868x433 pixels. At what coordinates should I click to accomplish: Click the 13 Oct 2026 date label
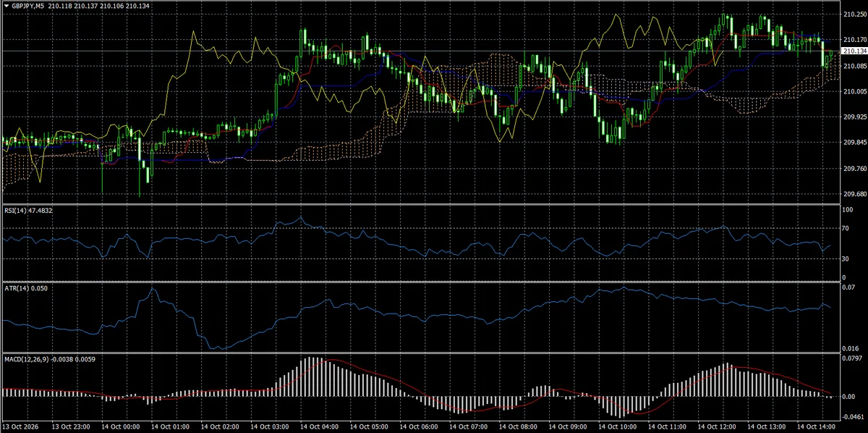pos(20,427)
